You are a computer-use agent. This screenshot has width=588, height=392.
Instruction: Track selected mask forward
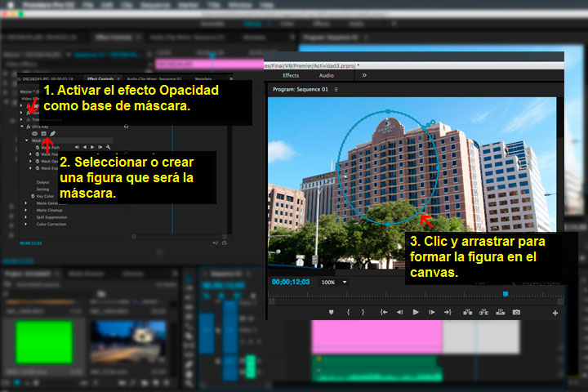(x=92, y=147)
